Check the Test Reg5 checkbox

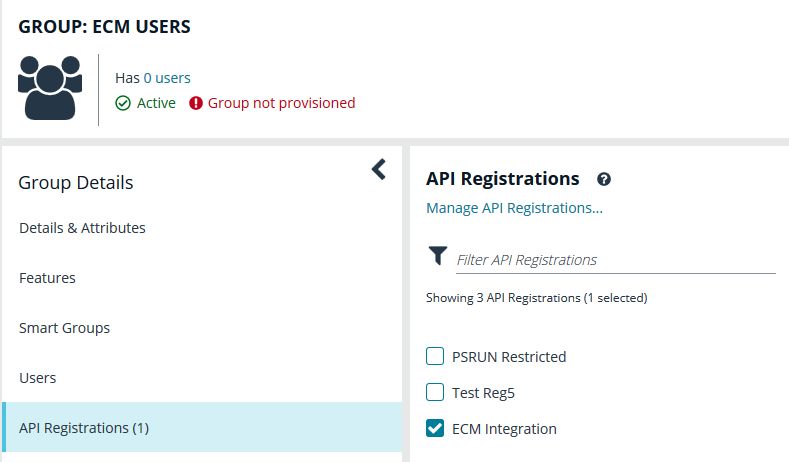[435, 392]
